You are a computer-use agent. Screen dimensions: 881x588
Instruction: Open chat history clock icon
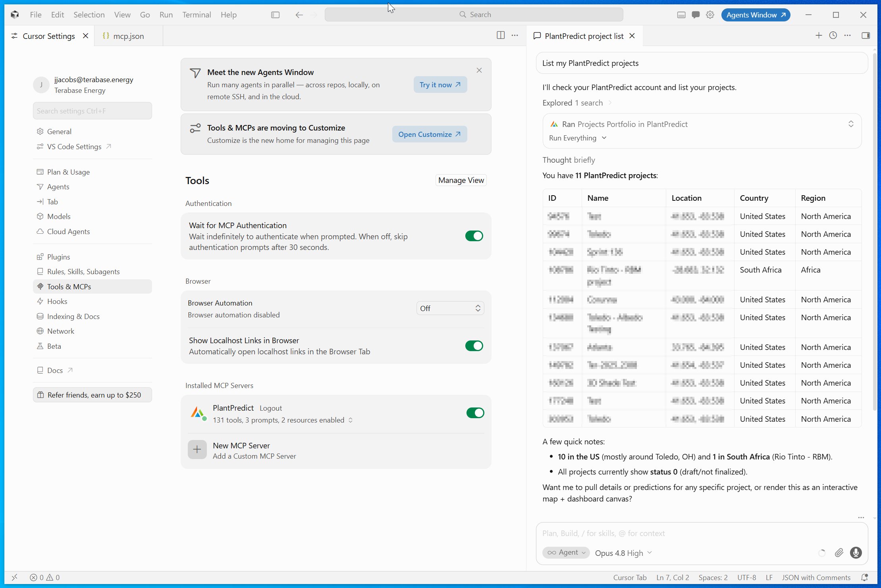click(x=833, y=36)
